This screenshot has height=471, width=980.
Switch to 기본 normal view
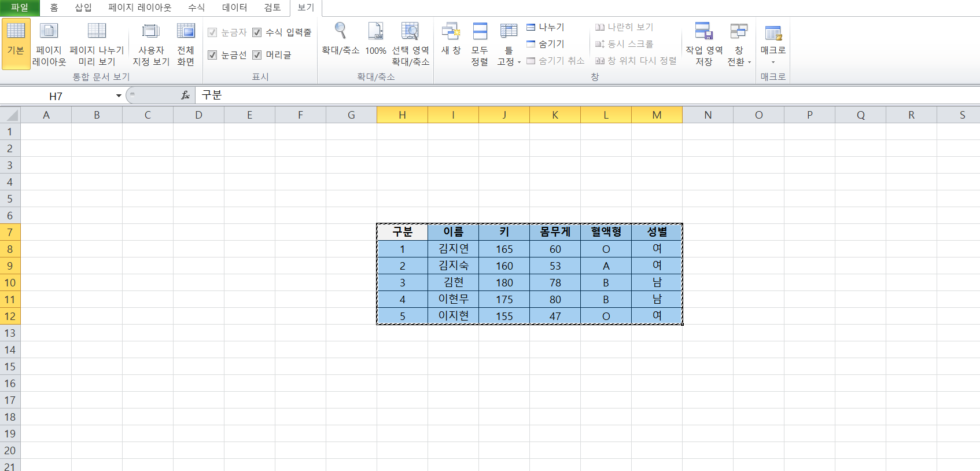tap(16, 44)
